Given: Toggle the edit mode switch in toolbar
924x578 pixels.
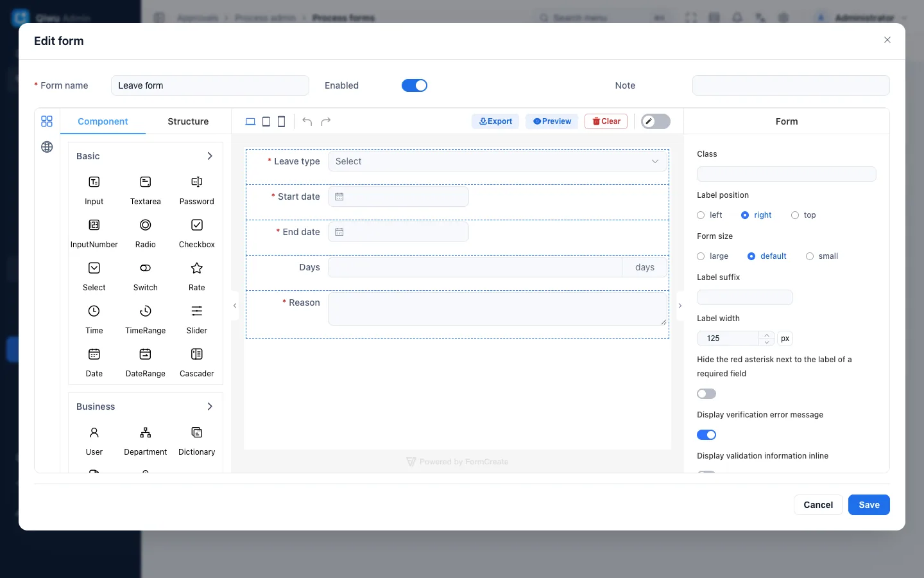Looking at the screenshot, I should [x=656, y=121].
